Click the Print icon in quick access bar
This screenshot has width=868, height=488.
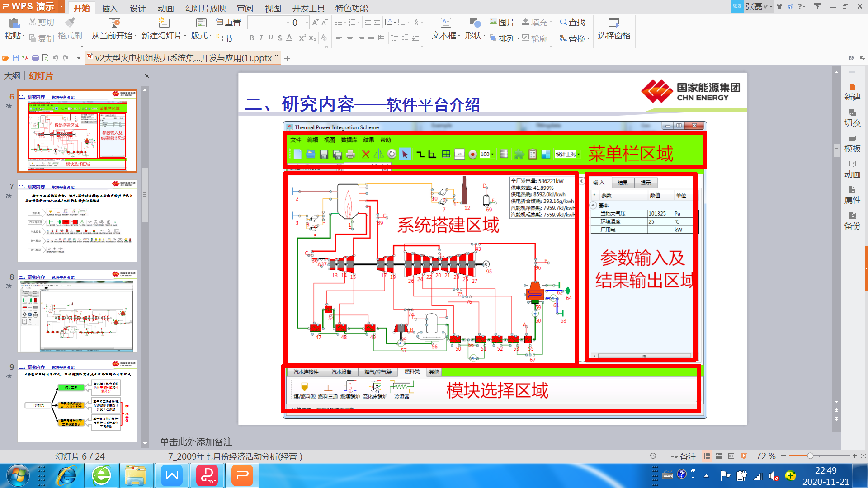pyautogui.click(x=36, y=58)
